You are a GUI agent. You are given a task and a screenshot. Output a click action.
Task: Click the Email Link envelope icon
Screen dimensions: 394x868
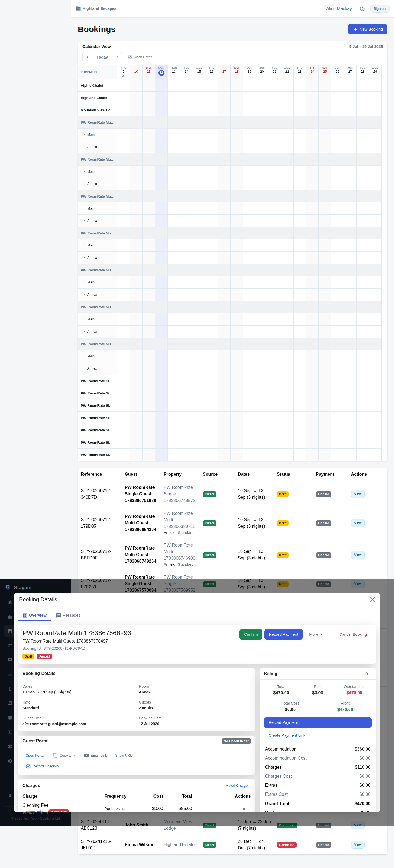tap(86, 756)
